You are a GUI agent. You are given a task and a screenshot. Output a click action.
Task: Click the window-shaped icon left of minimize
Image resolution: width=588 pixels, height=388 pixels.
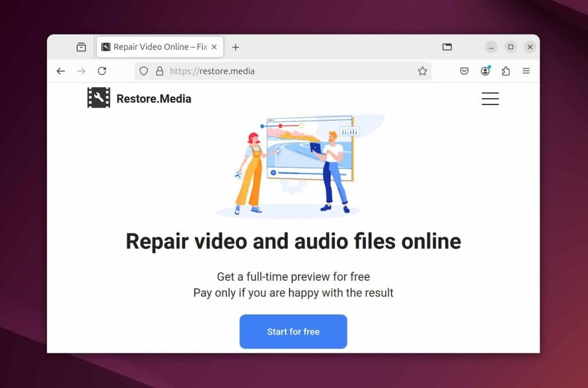[447, 47]
